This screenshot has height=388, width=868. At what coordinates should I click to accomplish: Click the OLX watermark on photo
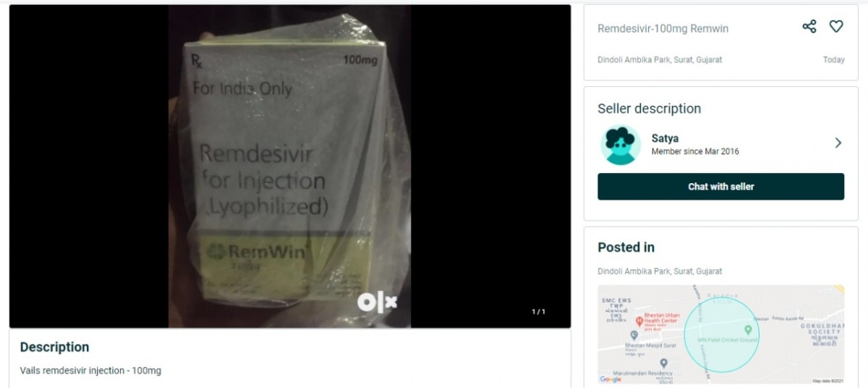coord(377,303)
